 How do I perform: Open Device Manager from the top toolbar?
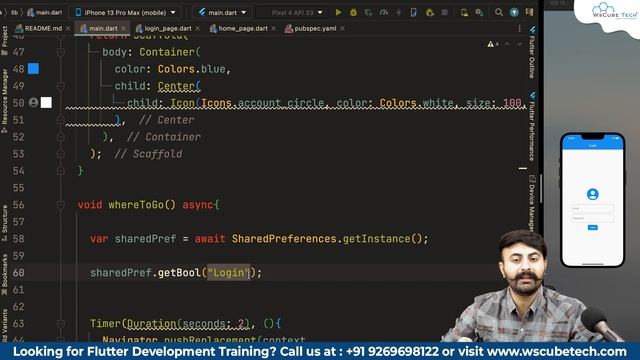pyautogui.click(x=464, y=13)
